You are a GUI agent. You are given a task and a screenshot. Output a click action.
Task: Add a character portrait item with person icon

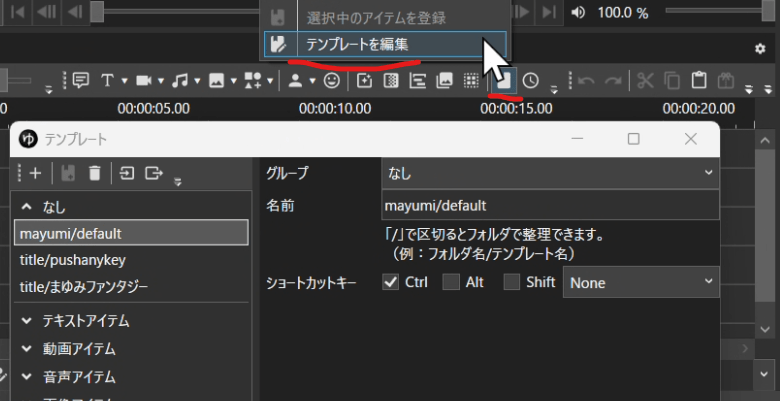click(x=296, y=80)
